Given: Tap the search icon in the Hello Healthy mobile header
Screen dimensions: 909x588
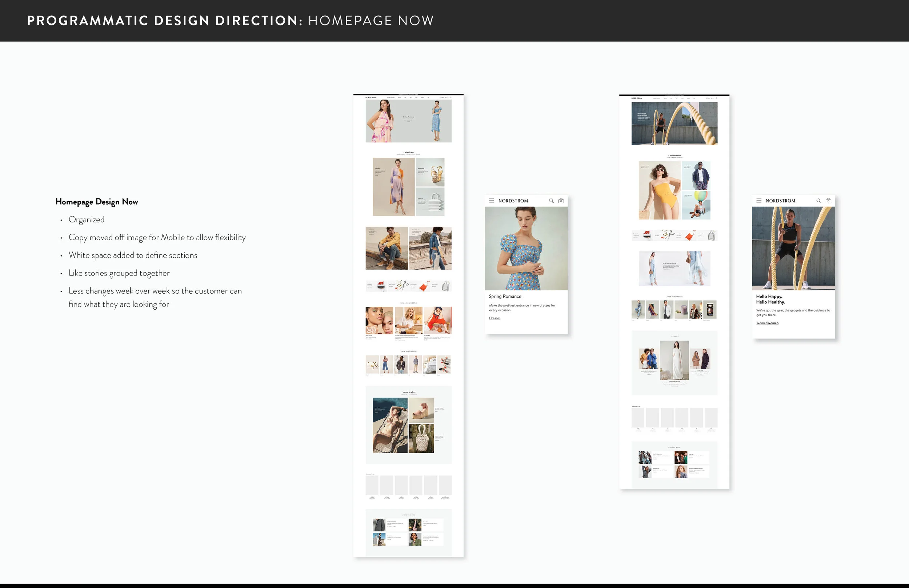Looking at the screenshot, I should click(818, 201).
